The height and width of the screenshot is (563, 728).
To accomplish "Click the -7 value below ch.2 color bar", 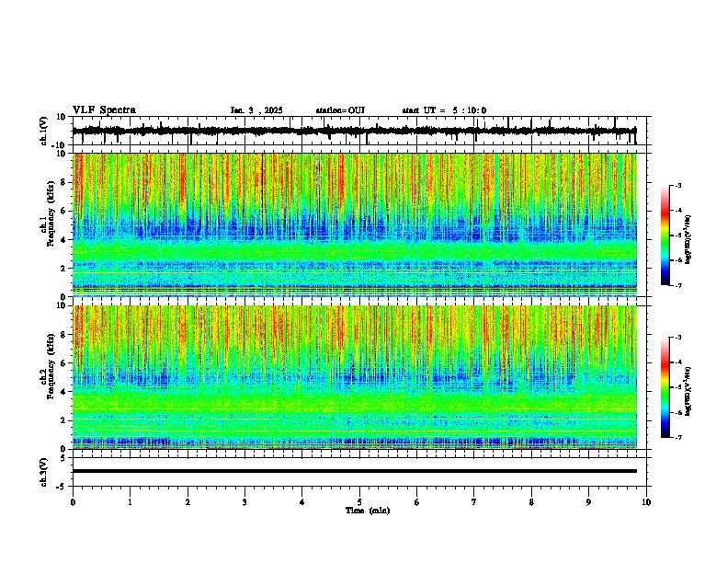I will click(677, 437).
